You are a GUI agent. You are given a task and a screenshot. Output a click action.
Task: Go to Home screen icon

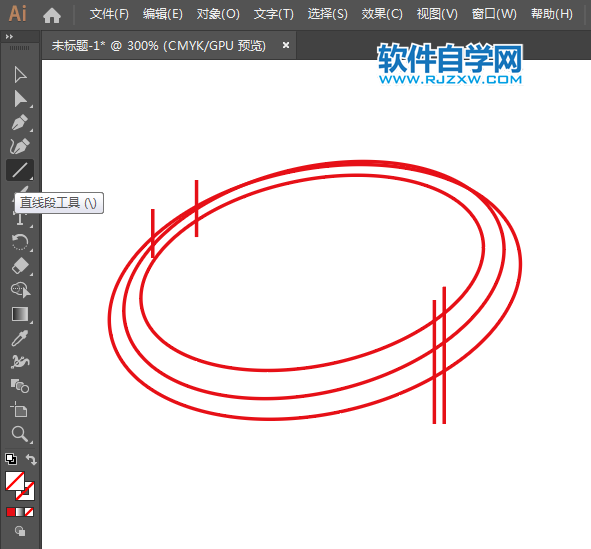(x=52, y=15)
